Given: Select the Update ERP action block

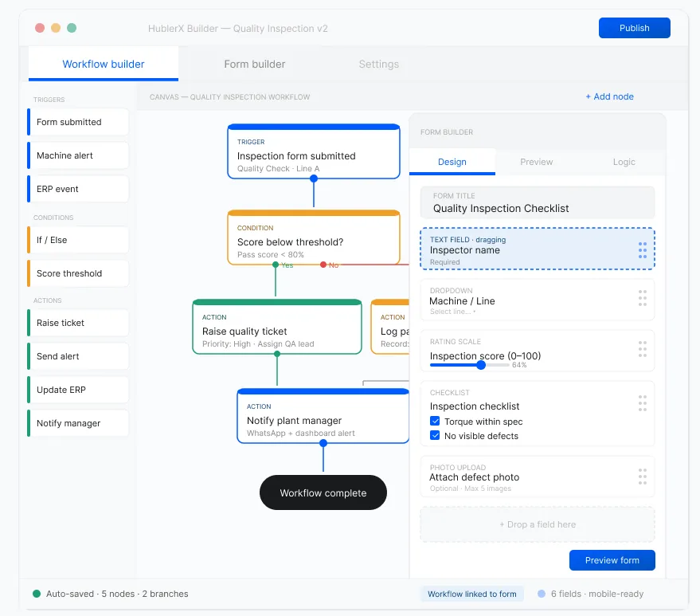Looking at the screenshot, I should [78, 390].
